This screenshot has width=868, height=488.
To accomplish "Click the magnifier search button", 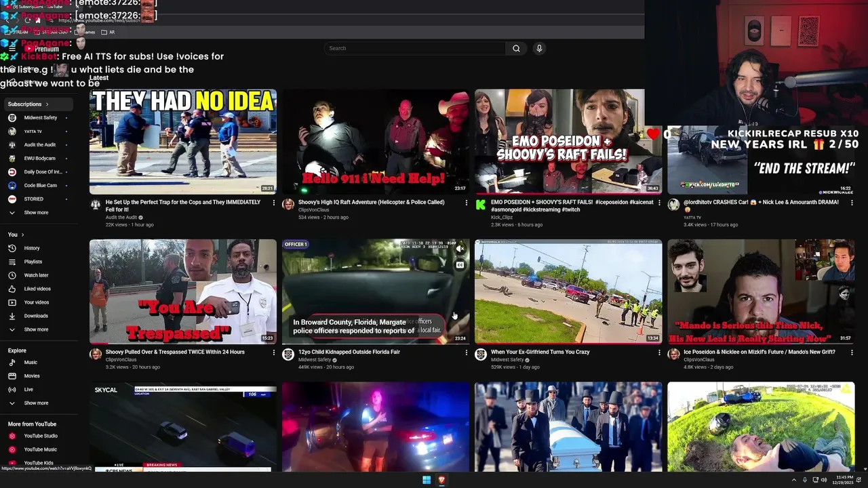I will (x=516, y=48).
